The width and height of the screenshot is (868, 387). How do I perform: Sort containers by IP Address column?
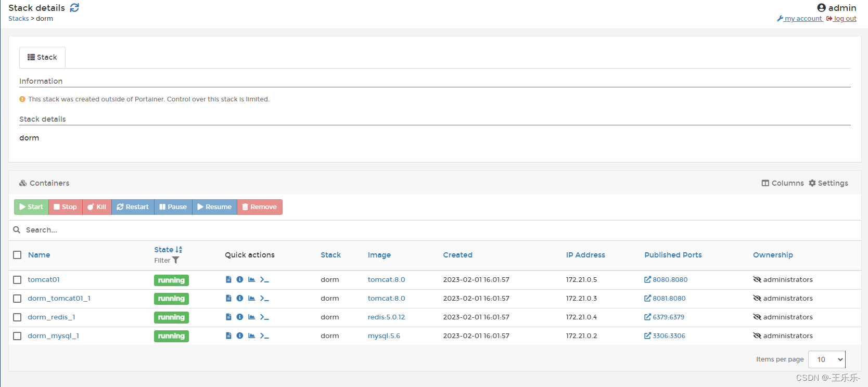585,255
